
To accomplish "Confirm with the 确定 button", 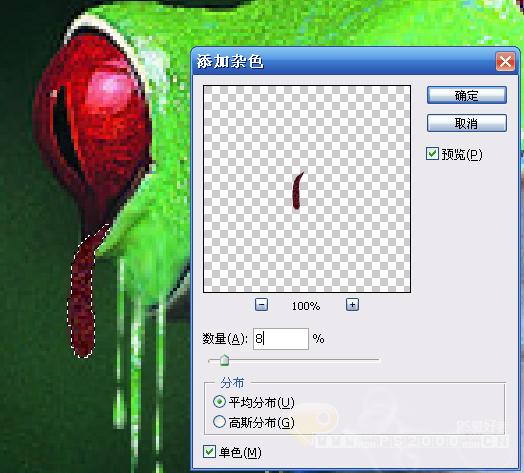I will click(467, 95).
